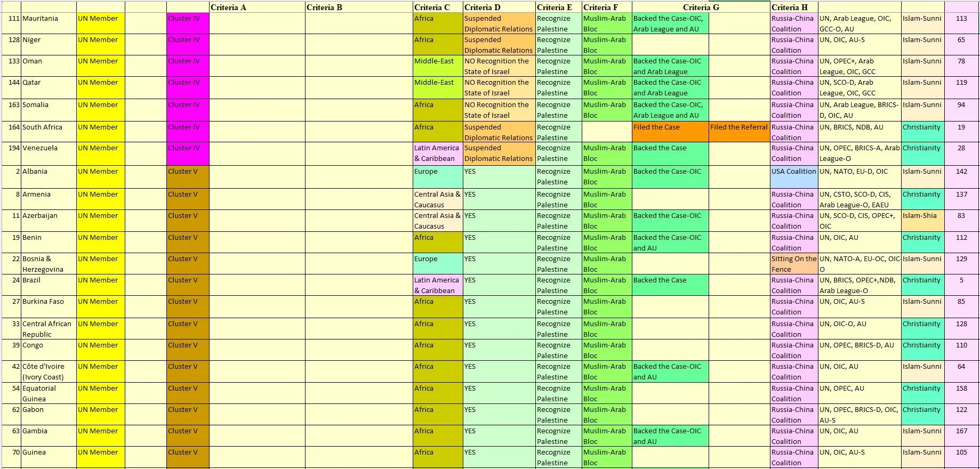Click the Guinea country cell

tap(49, 457)
